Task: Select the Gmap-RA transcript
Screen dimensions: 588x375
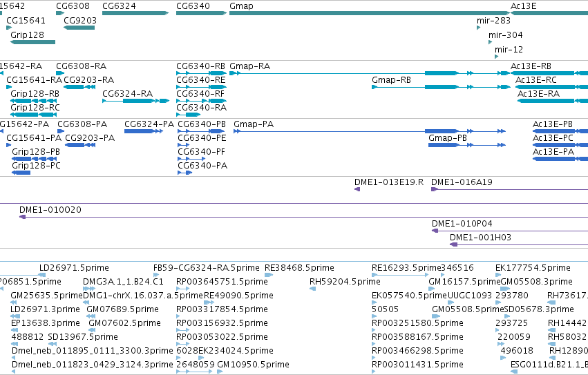Action: pos(370,73)
